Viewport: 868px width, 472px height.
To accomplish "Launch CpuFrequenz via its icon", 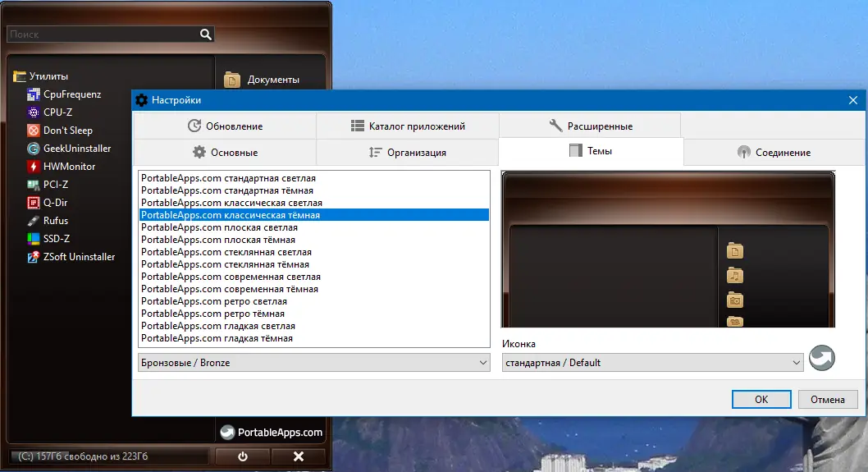I will pyautogui.click(x=33, y=94).
